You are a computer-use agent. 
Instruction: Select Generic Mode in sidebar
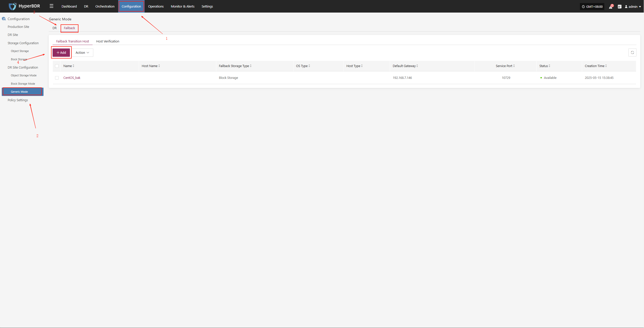pos(23,92)
